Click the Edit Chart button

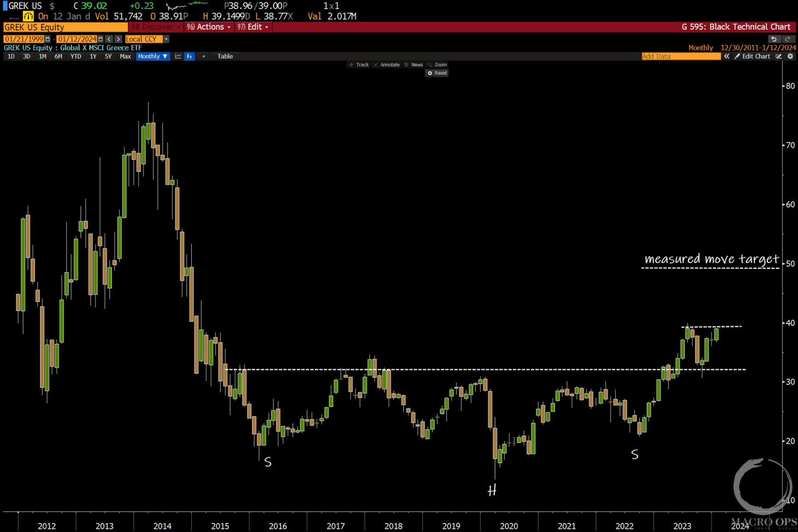(x=752, y=56)
